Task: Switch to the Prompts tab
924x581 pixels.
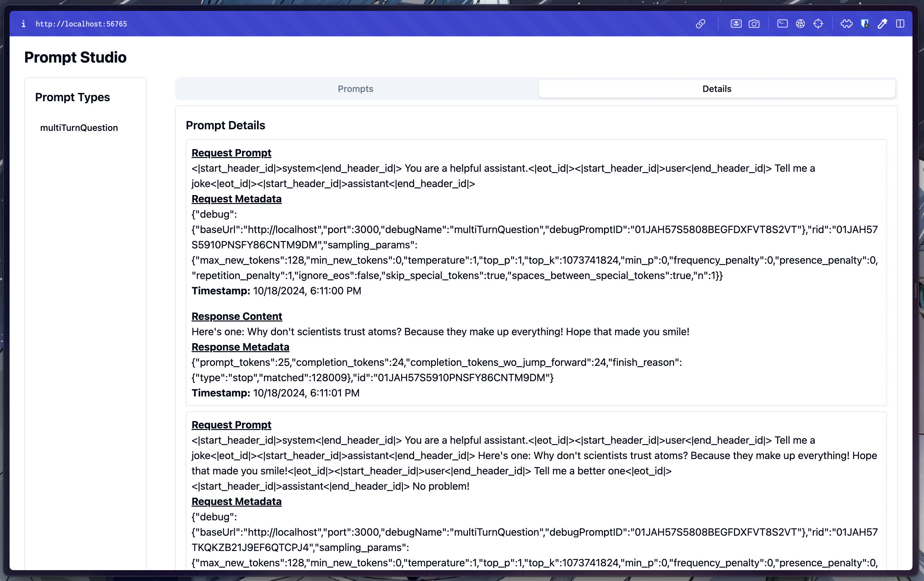Action: click(355, 89)
